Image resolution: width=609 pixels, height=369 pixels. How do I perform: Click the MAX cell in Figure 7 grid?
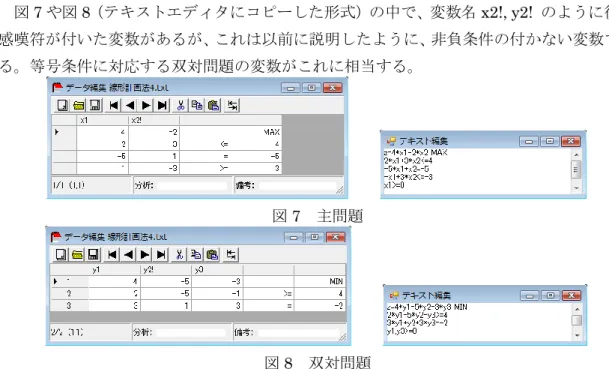(x=231, y=132)
